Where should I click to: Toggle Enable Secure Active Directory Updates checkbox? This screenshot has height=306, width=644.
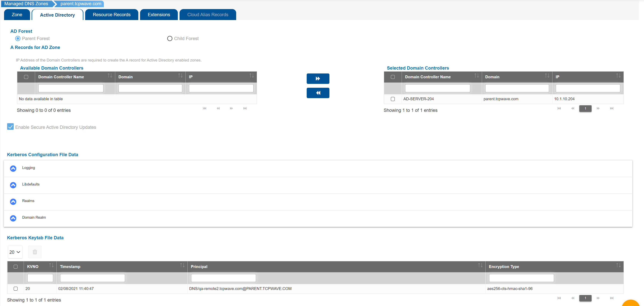click(10, 127)
